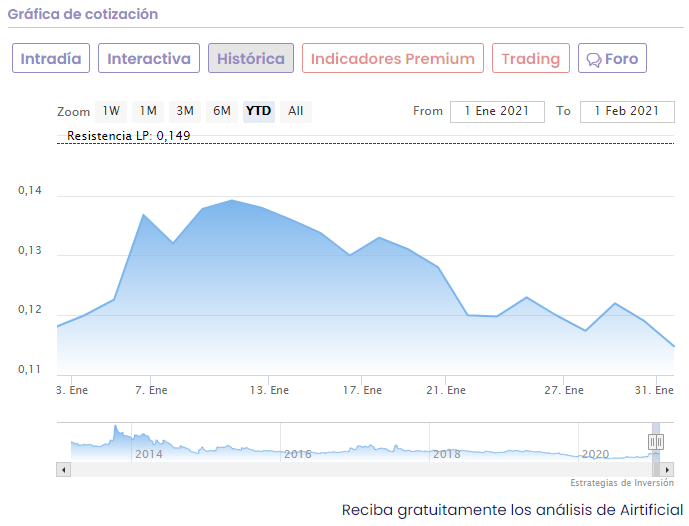Grab the left navigator range handle
689x526 pixels.
point(653,442)
